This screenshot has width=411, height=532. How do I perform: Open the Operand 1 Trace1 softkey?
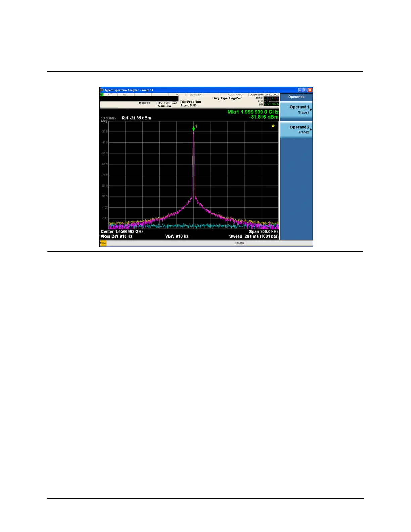296,110
